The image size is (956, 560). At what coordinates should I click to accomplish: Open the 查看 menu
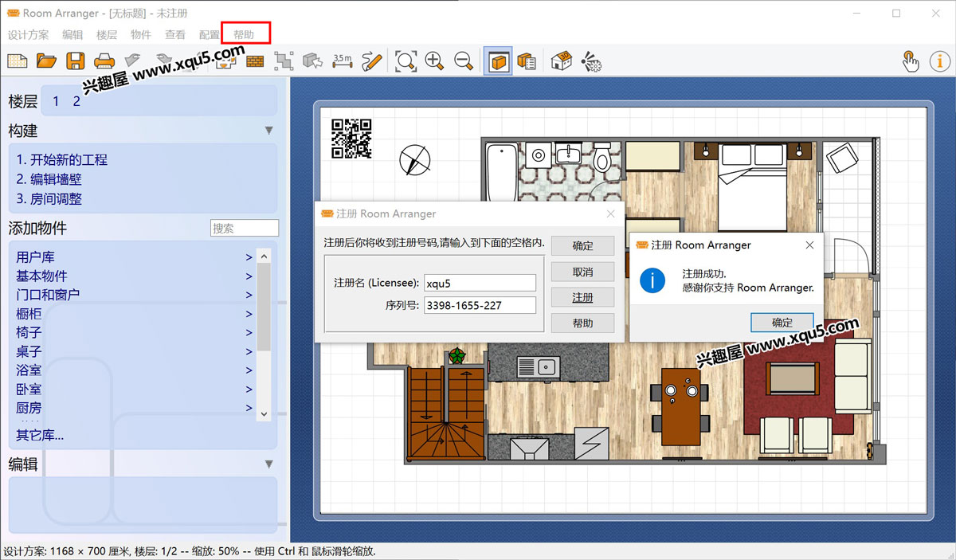point(175,34)
